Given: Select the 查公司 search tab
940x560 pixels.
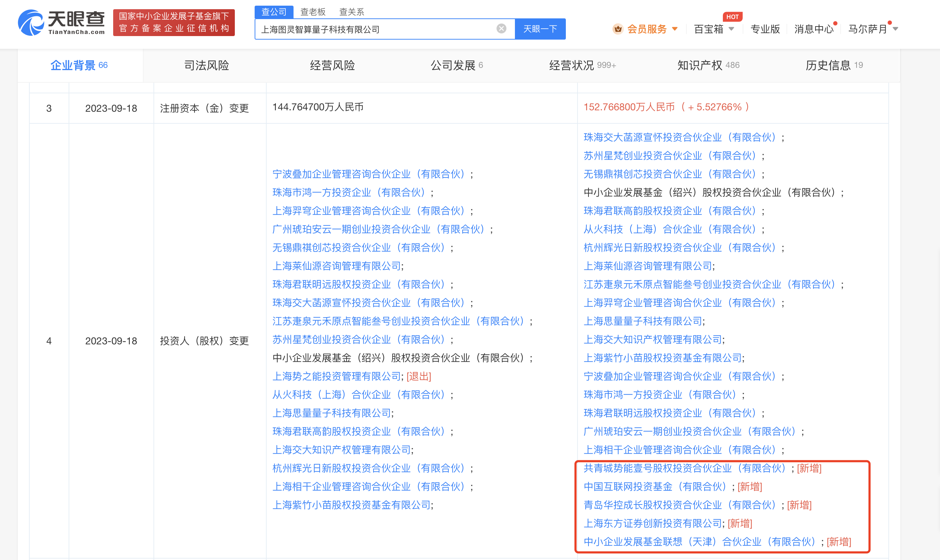Looking at the screenshot, I should point(274,12).
